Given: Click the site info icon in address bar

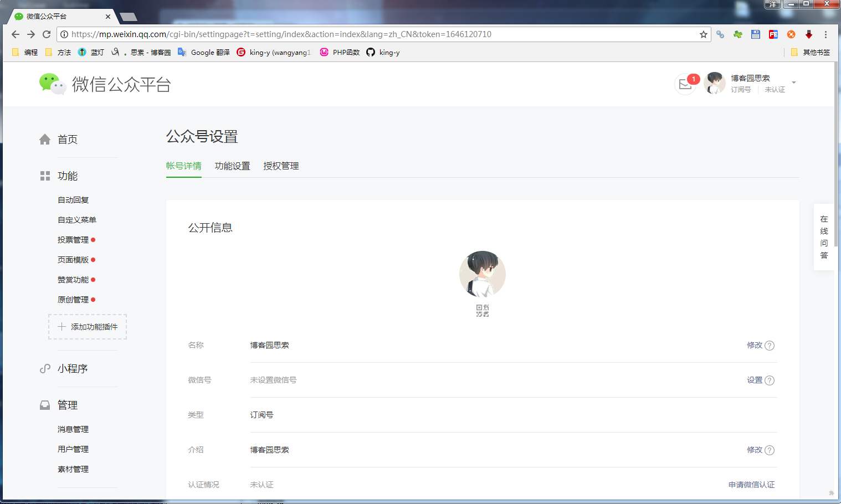Looking at the screenshot, I should [x=64, y=34].
